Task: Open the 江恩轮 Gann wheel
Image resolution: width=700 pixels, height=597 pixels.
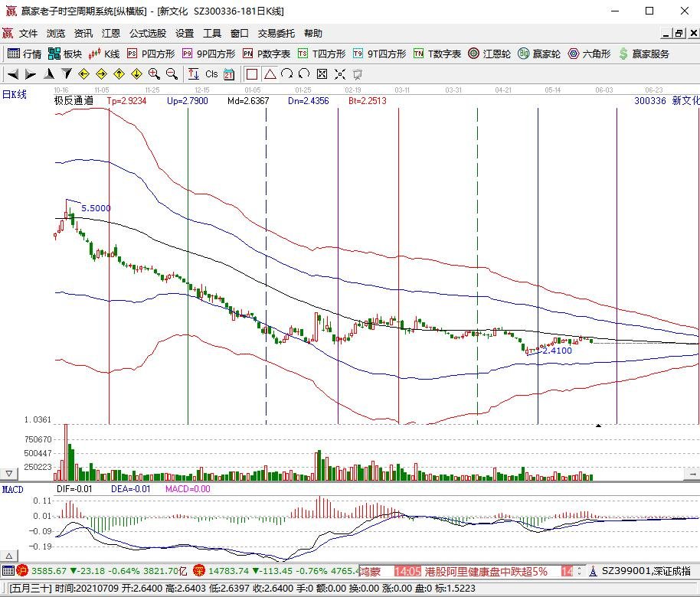Action: [x=489, y=54]
